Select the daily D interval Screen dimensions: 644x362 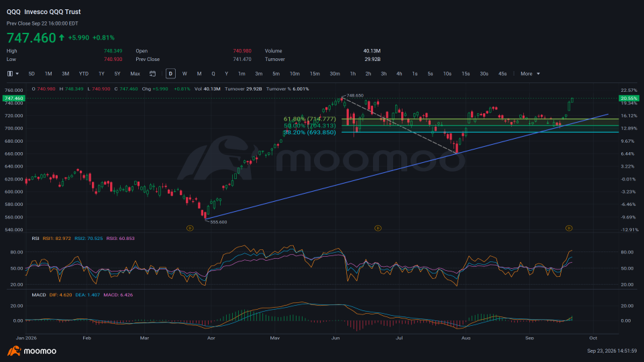coord(170,74)
